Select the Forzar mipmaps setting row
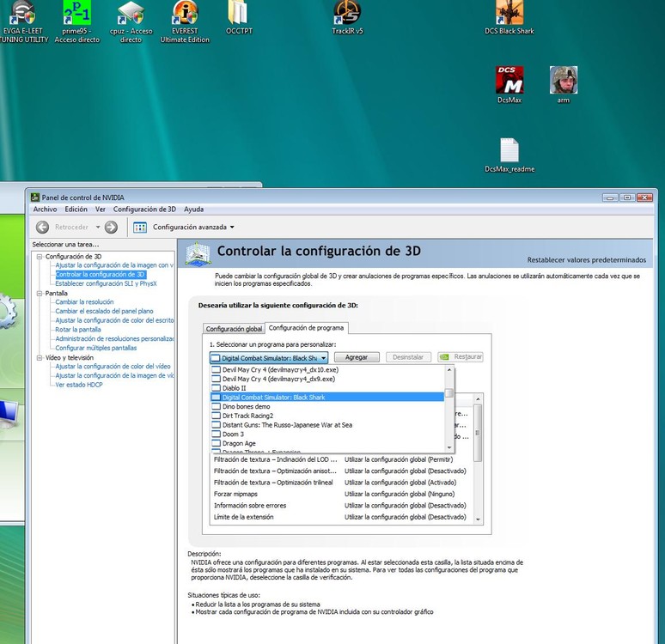 342,494
